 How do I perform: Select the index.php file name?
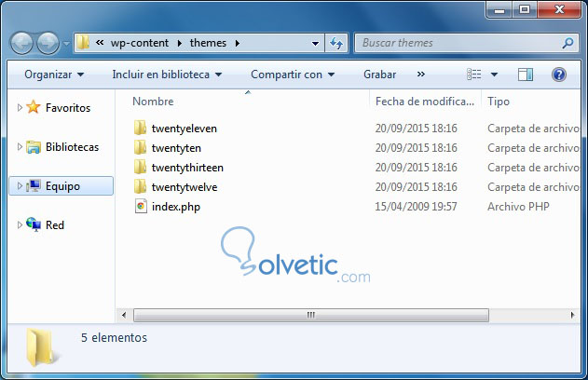click(x=176, y=207)
